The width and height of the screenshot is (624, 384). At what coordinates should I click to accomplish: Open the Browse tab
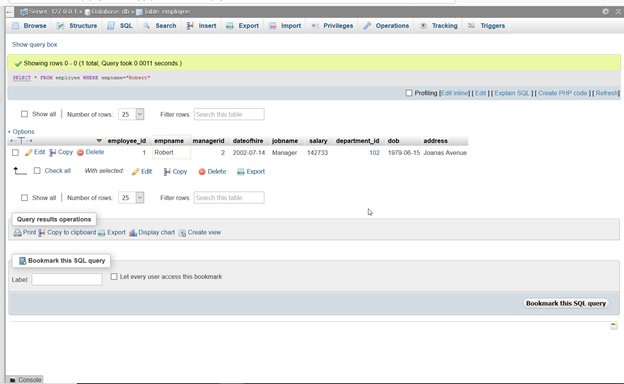pos(29,26)
